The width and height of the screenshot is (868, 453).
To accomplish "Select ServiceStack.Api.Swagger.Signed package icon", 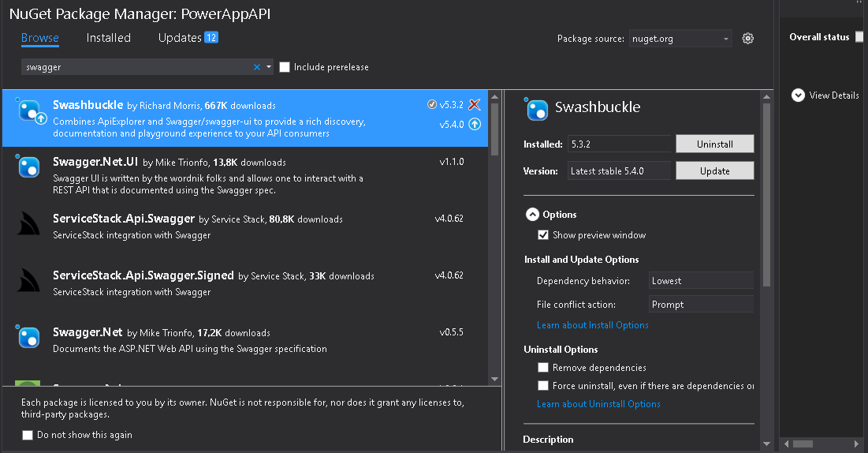I will pos(28,280).
